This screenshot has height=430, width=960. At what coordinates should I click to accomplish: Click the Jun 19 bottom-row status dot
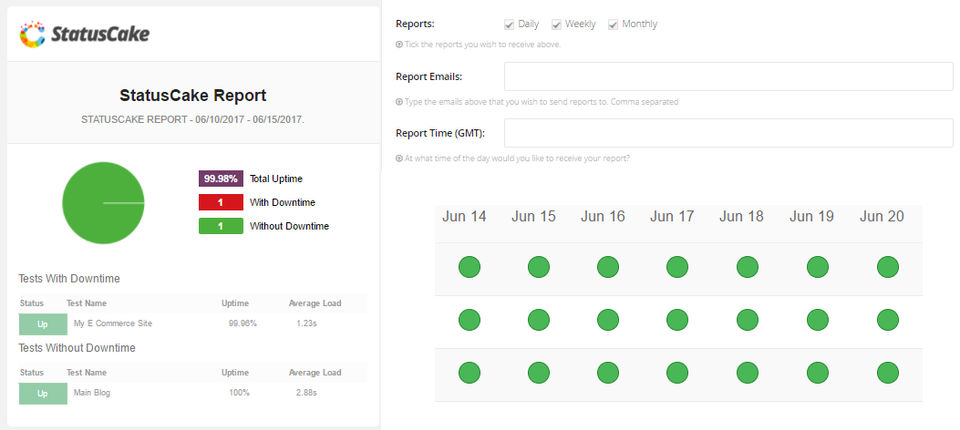(817, 373)
